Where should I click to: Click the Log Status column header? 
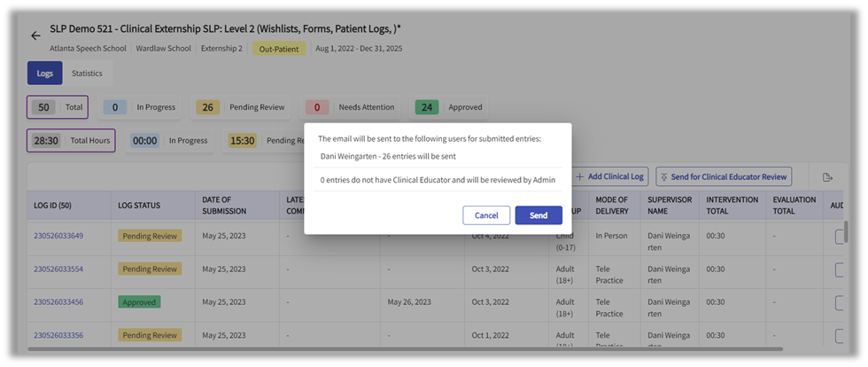point(139,206)
